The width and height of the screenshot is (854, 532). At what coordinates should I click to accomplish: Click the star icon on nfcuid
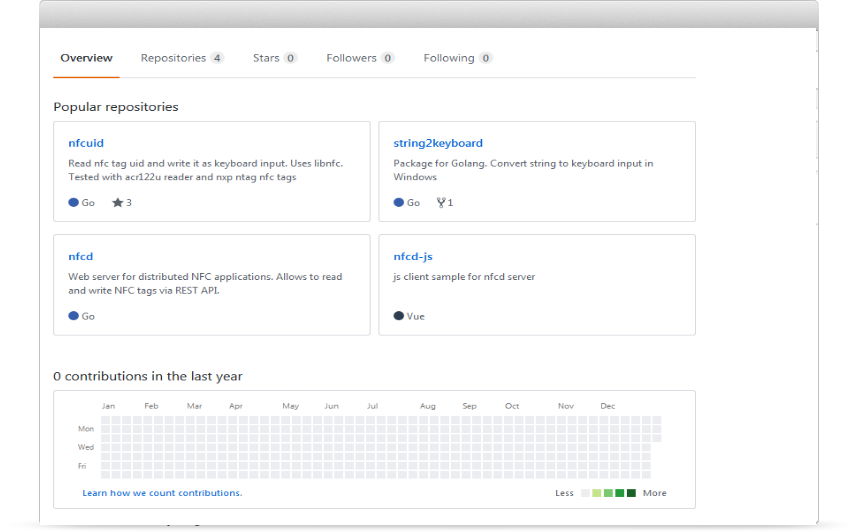pyautogui.click(x=117, y=202)
